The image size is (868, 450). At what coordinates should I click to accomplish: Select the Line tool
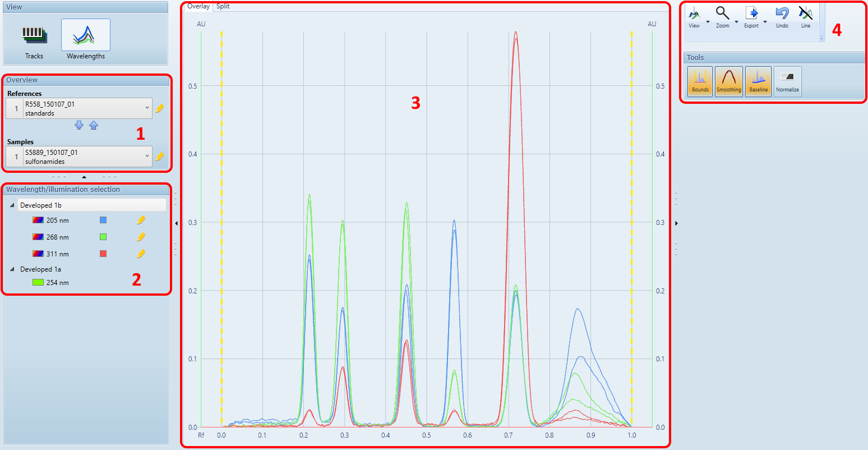click(806, 17)
